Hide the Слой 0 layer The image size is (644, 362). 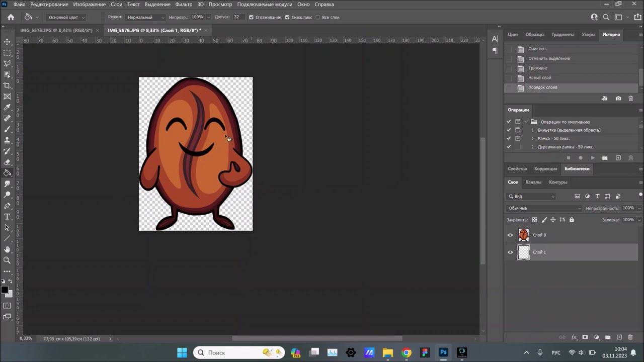510,235
